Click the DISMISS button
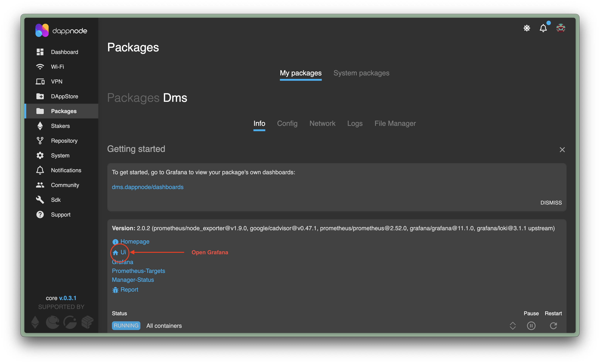 tap(551, 203)
